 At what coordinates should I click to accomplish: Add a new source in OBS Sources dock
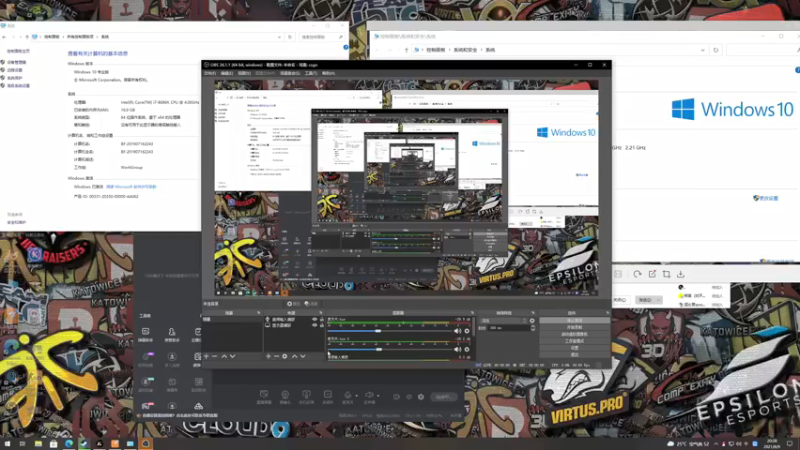point(268,356)
